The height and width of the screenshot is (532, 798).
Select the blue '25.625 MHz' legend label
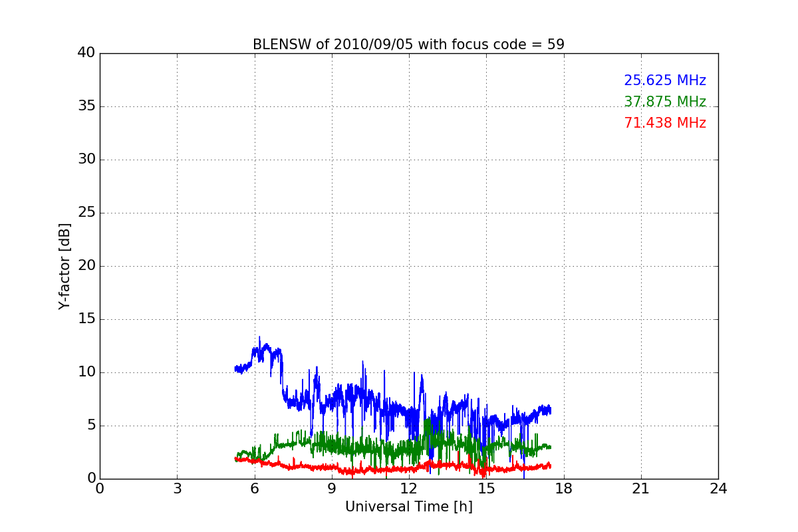click(665, 80)
